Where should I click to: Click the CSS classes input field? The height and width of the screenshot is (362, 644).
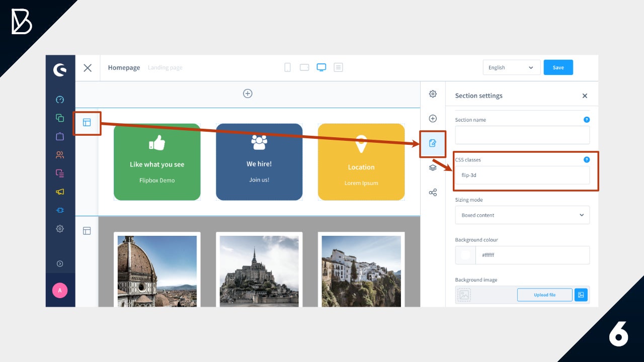522,175
